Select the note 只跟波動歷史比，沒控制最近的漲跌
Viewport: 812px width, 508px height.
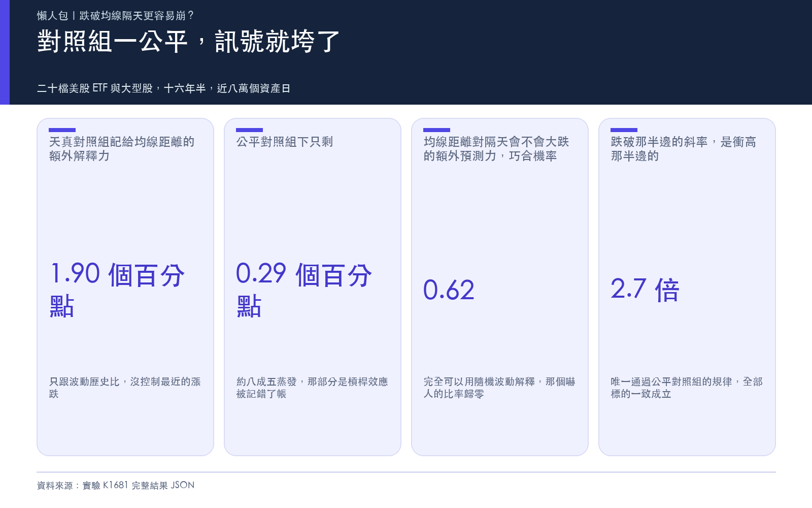tap(125, 388)
